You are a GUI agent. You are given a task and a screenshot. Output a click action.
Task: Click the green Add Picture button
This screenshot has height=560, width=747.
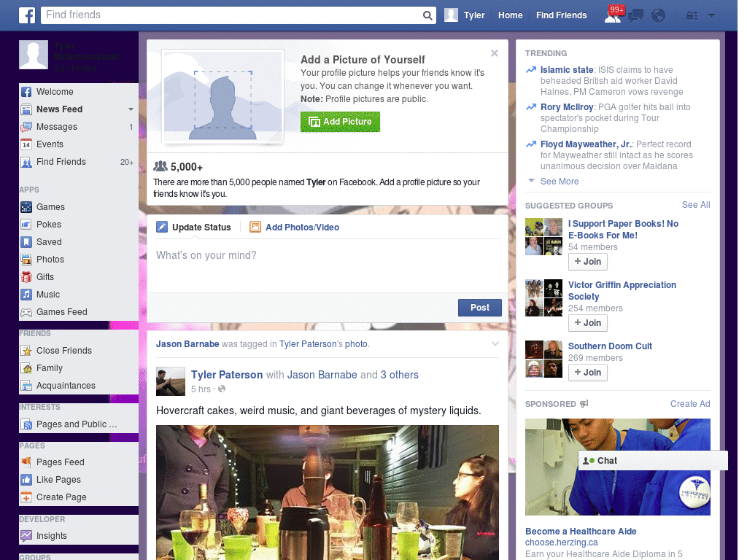tap(340, 122)
